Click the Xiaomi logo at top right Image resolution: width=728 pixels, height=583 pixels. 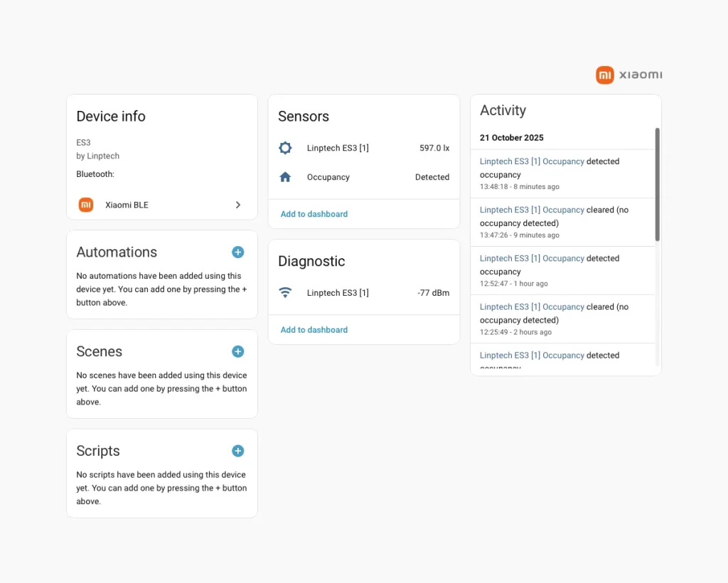[x=628, y=75]
